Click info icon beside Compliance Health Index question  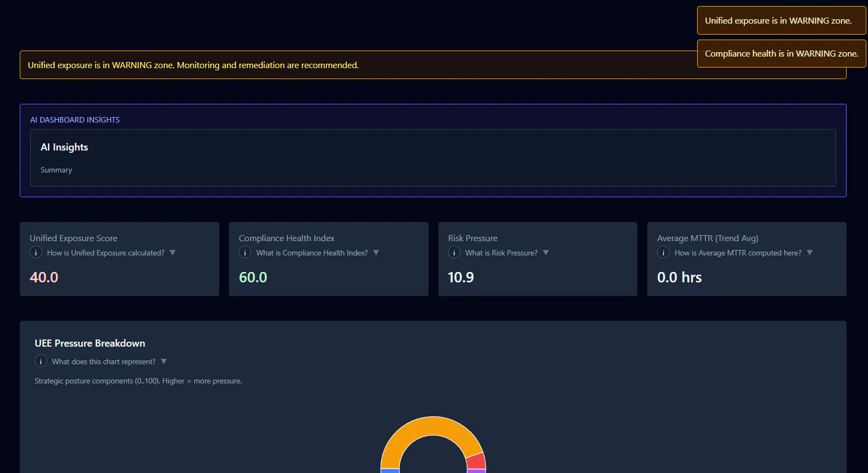[x=245, y=252]
